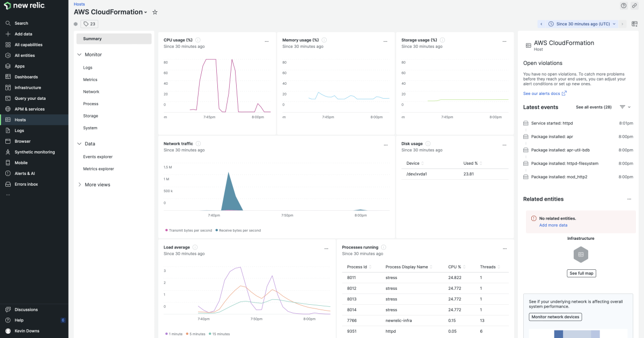
Task: Collapse the Monitor section
Action: tap(79, 55)
